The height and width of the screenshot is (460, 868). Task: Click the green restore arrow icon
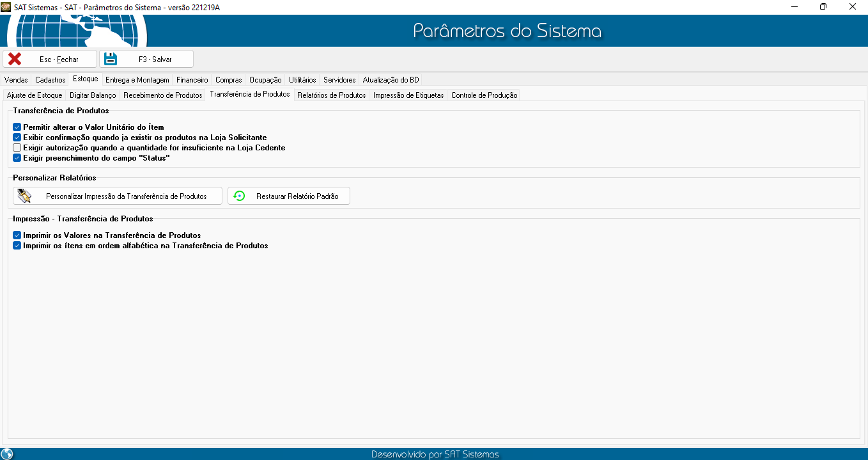239,196
